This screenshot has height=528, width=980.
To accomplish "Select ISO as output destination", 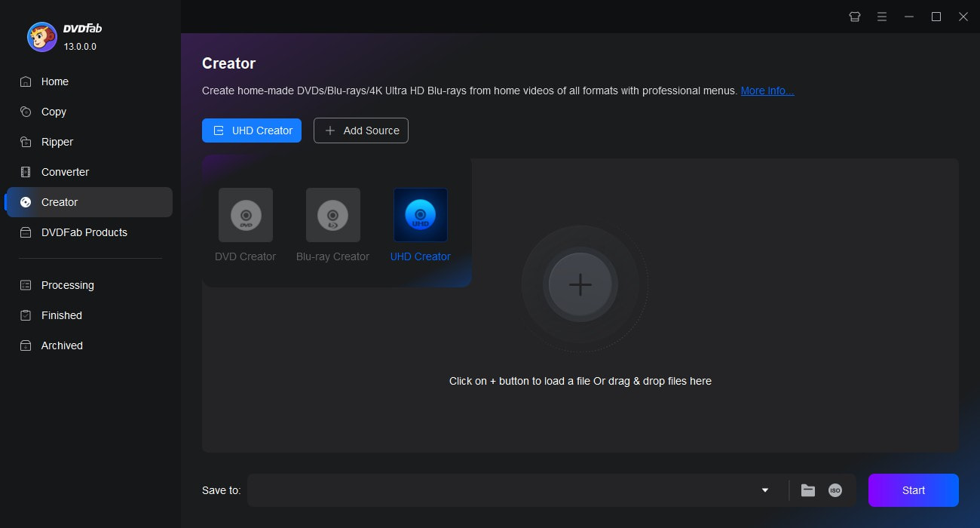I will click(x=835, y=490).
